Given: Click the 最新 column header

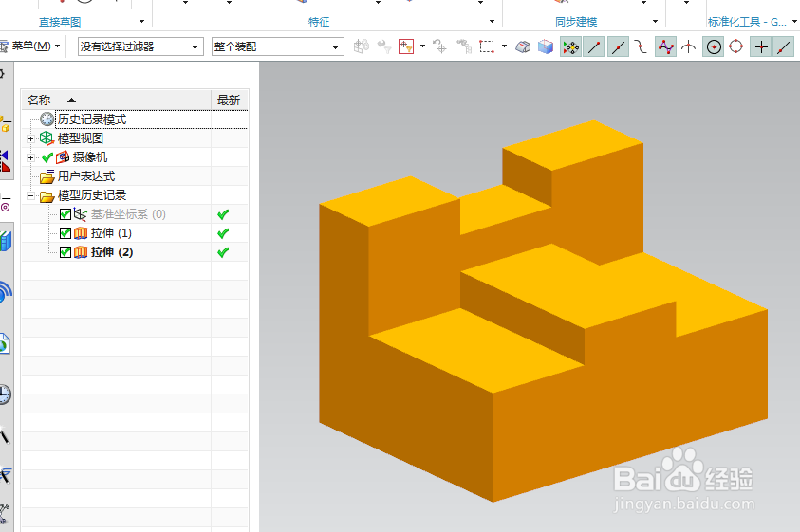Looking at the screenshot, I should click(229, 100).
